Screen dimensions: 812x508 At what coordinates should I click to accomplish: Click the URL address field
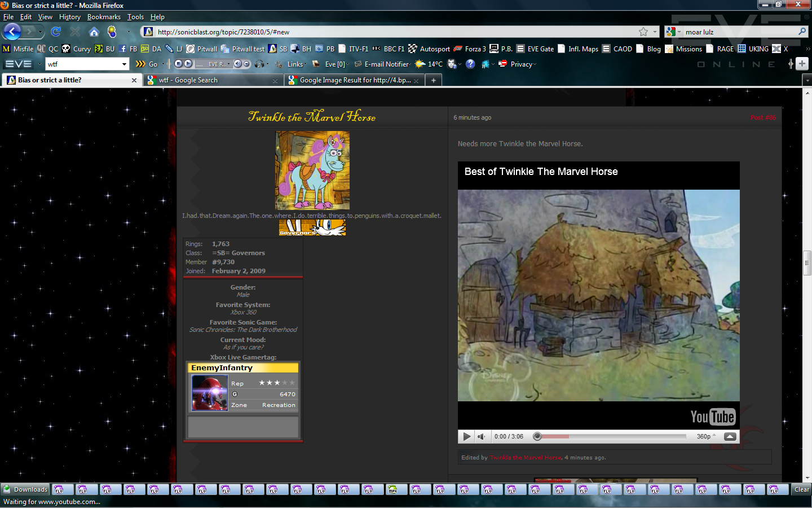[395, 32]
